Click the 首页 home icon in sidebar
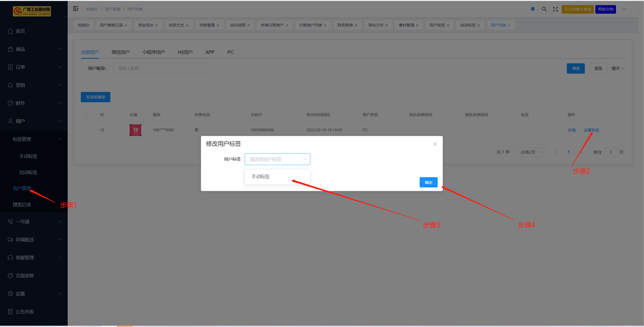The height and width of the screenshot is (327, 644). tap(10, 31)
